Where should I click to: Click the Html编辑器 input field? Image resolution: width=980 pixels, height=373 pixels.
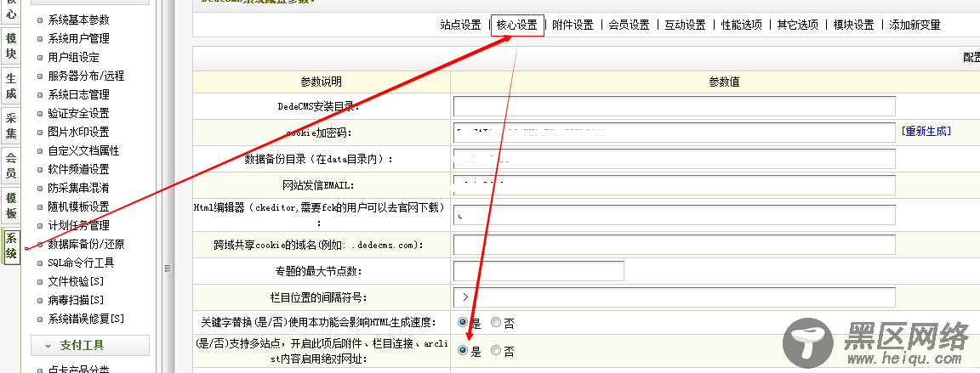[x=674, y=215]
